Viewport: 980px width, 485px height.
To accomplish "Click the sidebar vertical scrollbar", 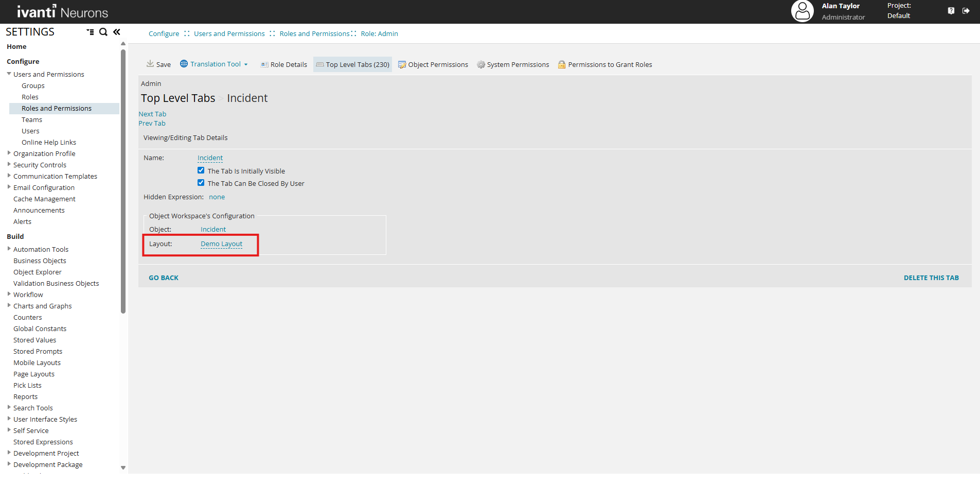I will 123,180.
